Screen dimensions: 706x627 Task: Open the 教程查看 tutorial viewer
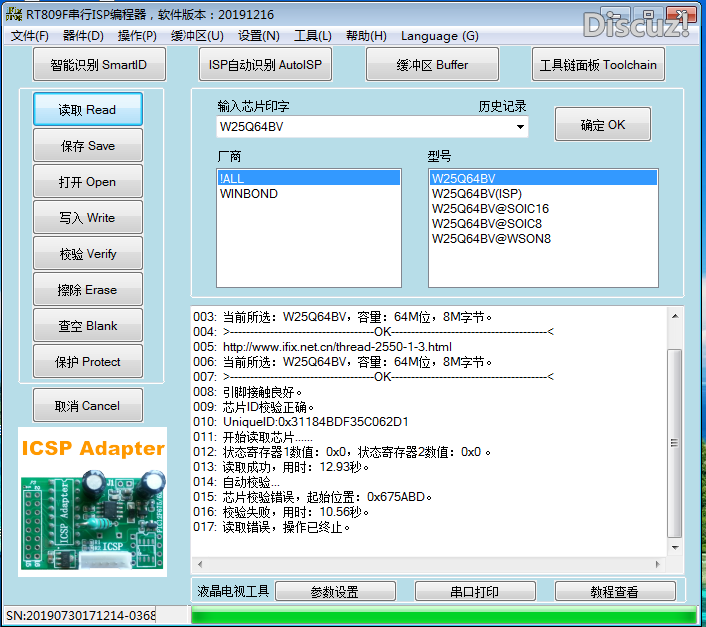(614, 592)
